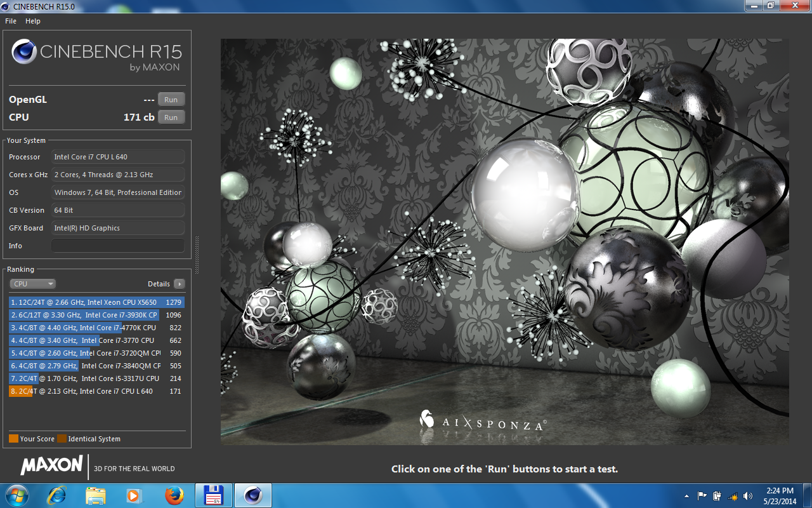The height and width of the screenshot is (508, 812).
Task: Switch to Cinebench taskbar button
Action: (x=253, y=495)
